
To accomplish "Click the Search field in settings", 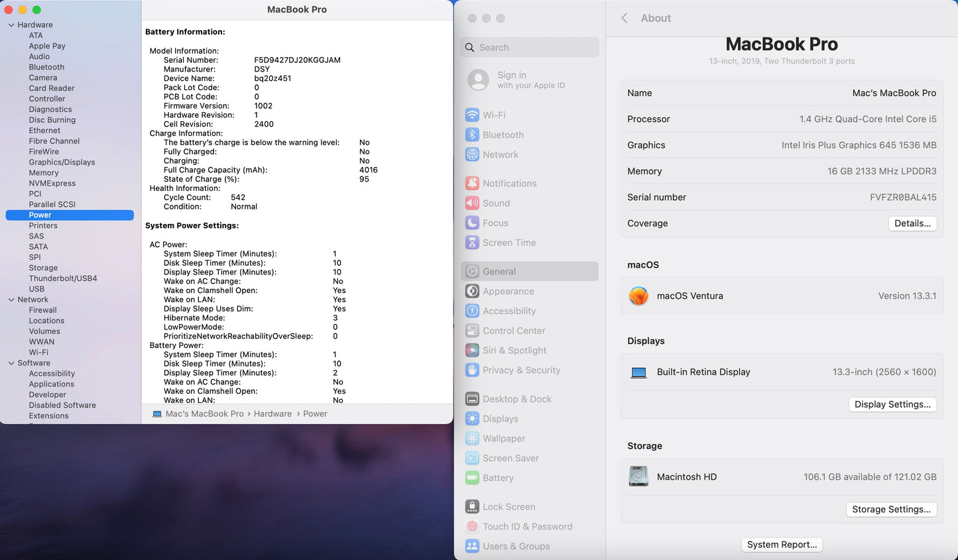I will point(530,48).
